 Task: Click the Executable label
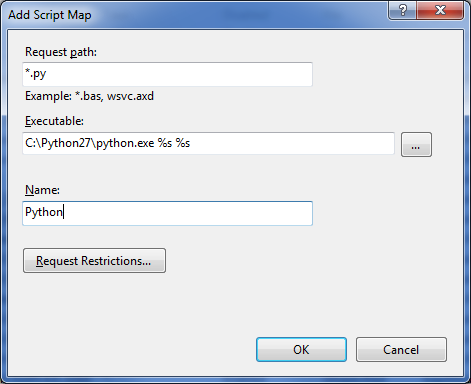[x=54, y=121]
